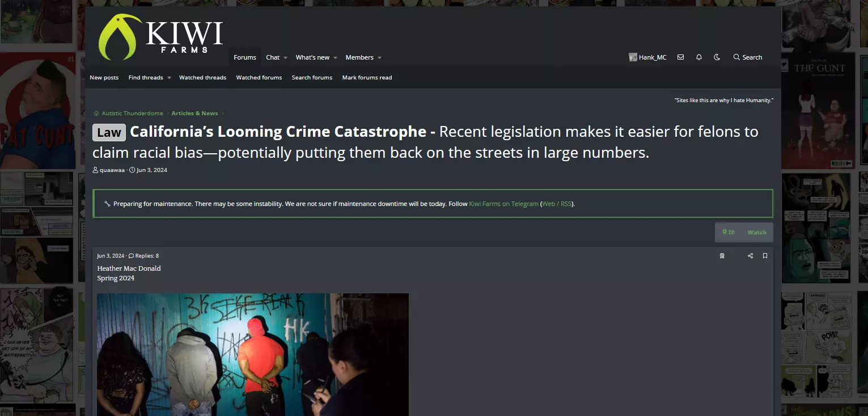The width and height of the screenshot is (868, 416).
Task: Click the Law thread prefix tag
Action: [109, 133]
